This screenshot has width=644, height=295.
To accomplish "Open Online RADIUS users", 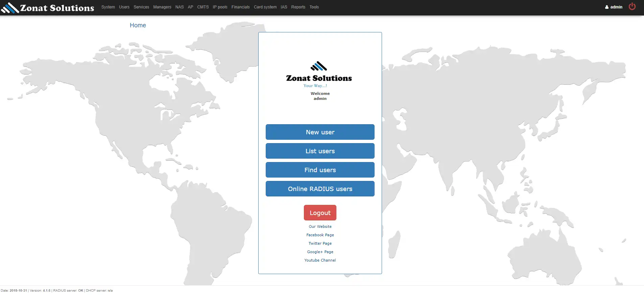I will (x=320, y=189).
